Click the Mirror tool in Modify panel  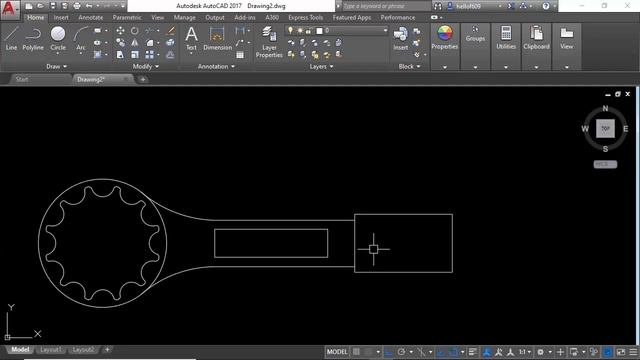point(135,42)
